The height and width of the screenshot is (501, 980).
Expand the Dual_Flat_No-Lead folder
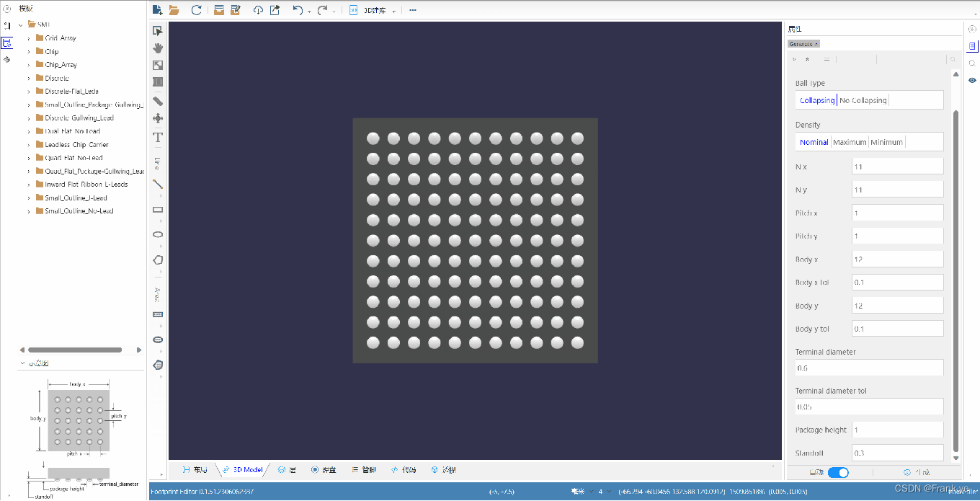pyautogui.click(x=30, y=131)
